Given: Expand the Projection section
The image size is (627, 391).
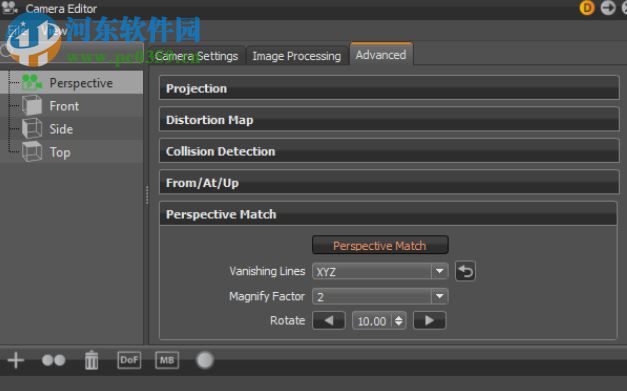Looking at the screenshot, I should [389, 88].
